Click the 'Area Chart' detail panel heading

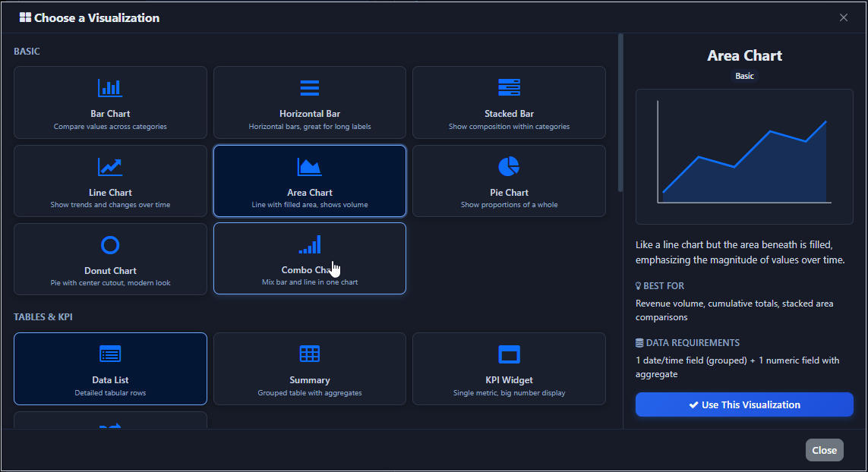[744, 55]
